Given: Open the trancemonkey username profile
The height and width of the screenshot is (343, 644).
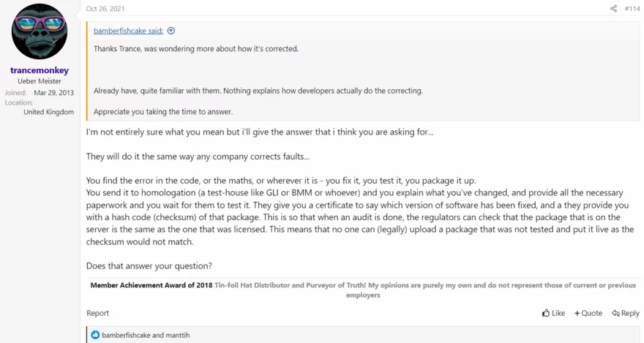Looking at the screenshot, I should tap(40, 70).
